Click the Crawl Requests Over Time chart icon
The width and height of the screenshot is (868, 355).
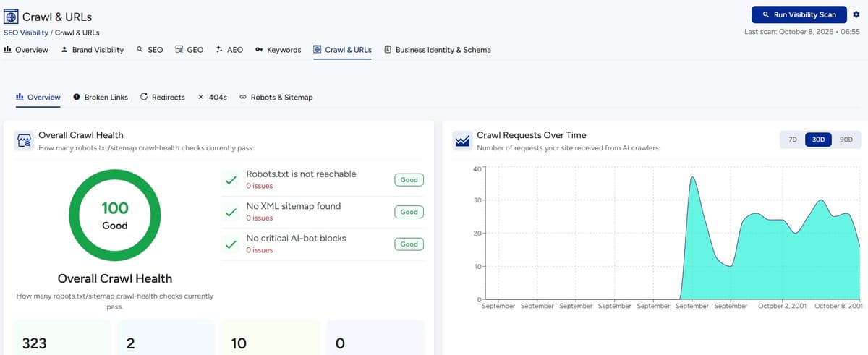point(462,141)
